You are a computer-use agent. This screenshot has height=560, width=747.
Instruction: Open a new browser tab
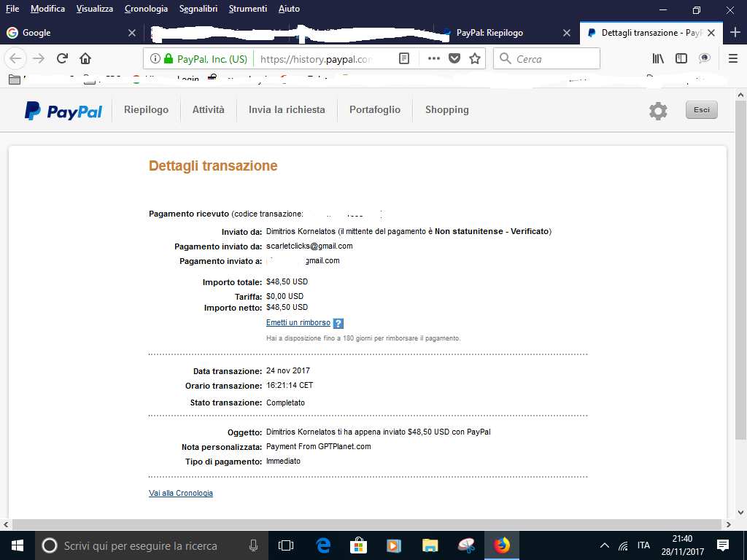[735, 32]
